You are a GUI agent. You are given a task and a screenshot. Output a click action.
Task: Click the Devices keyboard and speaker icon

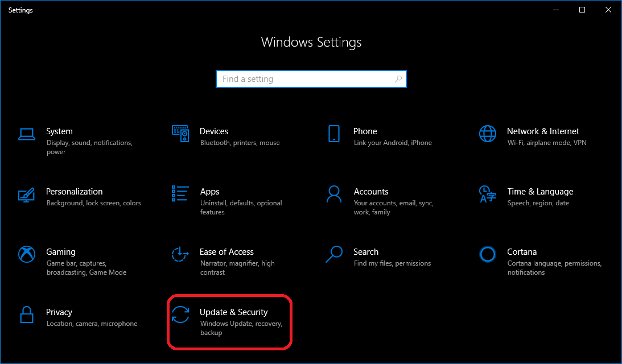tap(180, 134)
